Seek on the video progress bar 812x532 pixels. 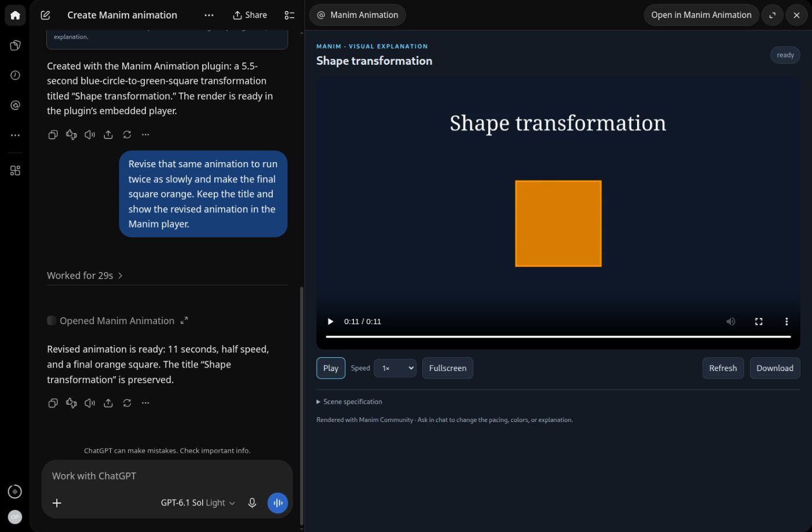(x=558, y=336)
